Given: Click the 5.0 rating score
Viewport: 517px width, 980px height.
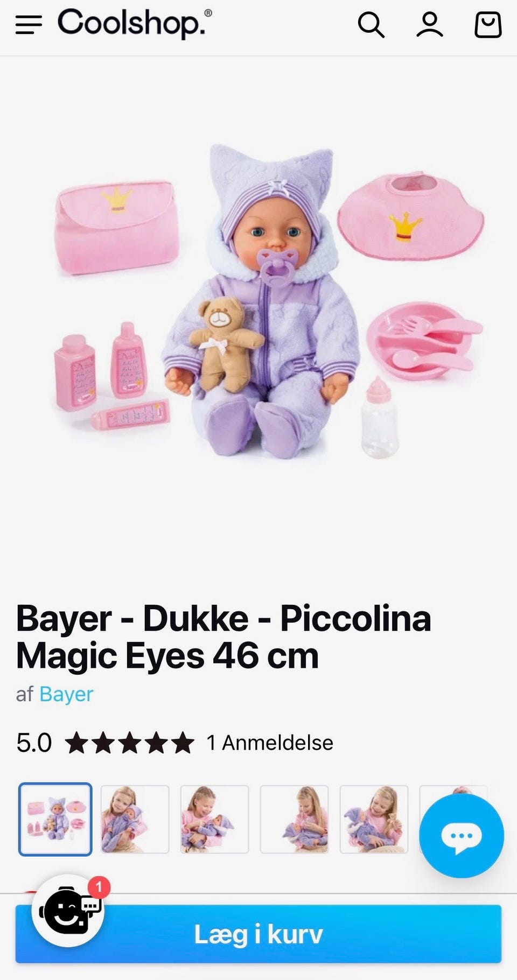Looking at the screenshot, I should [34, 743].
